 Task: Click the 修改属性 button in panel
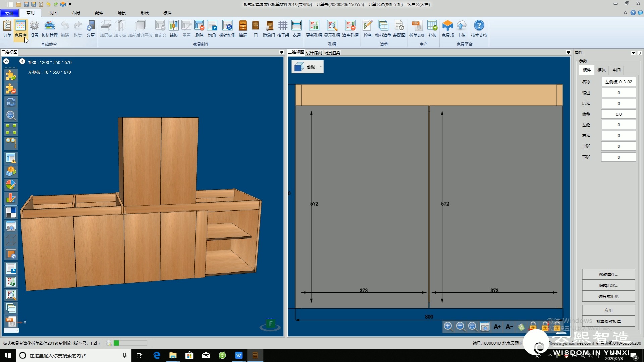click(x=609, y=274)
